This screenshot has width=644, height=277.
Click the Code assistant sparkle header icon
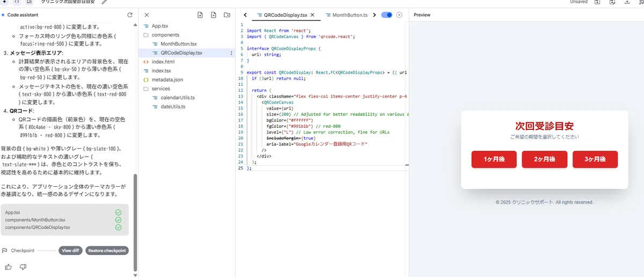click(4, 15)
